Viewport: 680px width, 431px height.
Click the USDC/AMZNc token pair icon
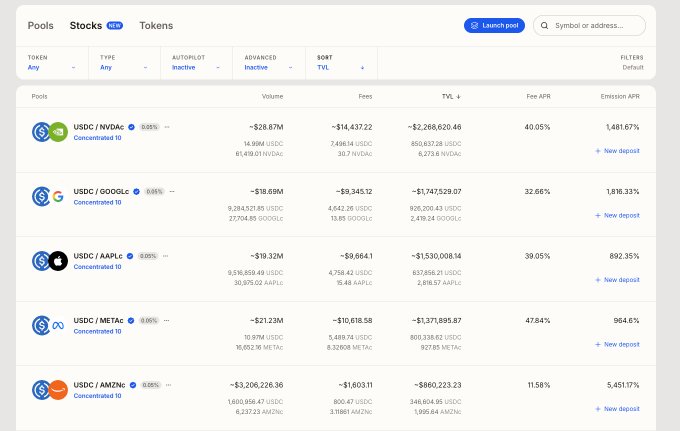click(x=50, y=390)
